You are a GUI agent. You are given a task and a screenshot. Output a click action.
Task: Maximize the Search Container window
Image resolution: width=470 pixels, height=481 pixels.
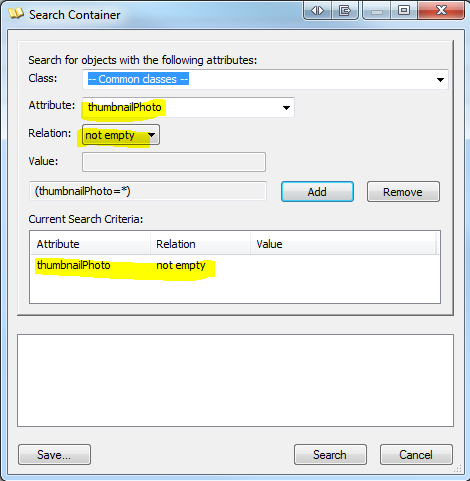click(404, 11)
